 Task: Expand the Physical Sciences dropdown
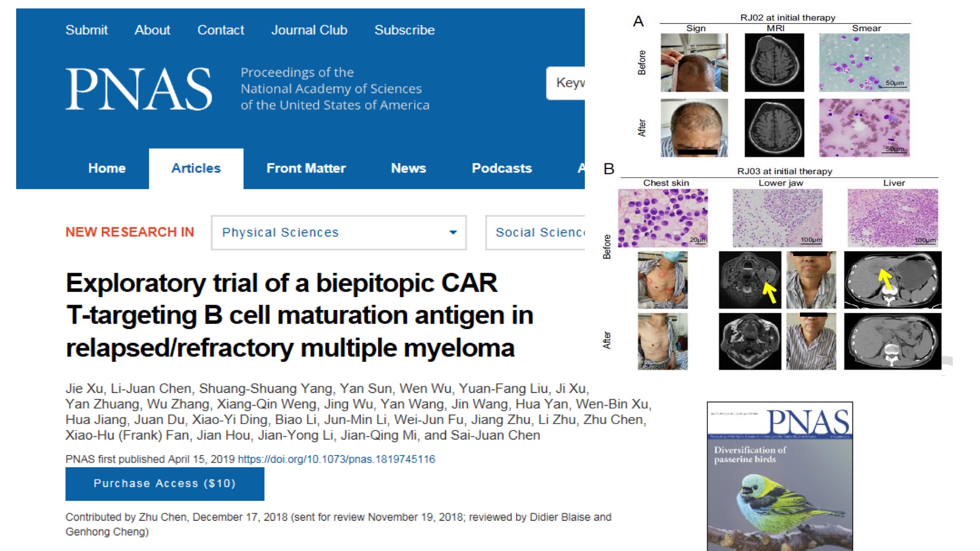tap(339, 233)
